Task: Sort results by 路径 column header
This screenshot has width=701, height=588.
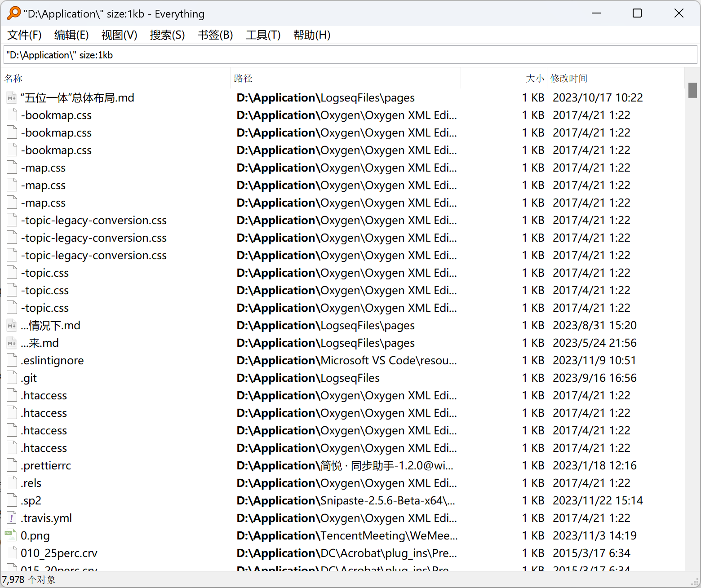Action: click(346, 79)
